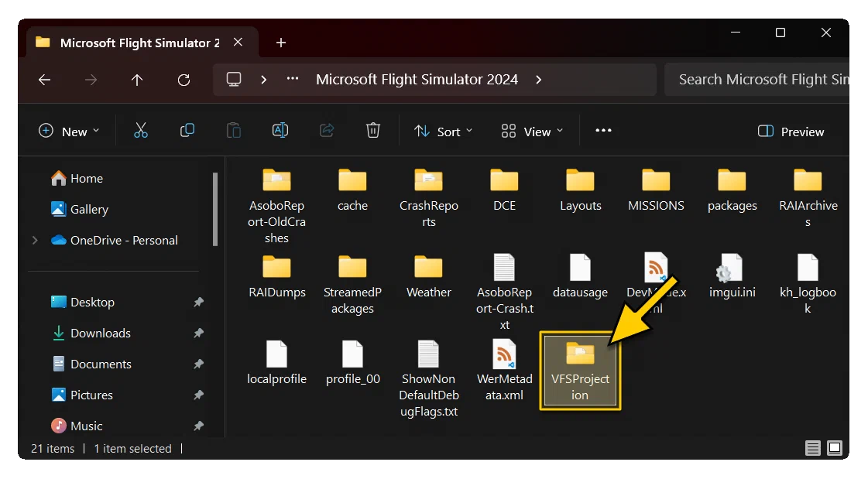This screenshot has height=479, width=868.
Task: Click the This PC monitor icon in address bar
Action: 234,79
